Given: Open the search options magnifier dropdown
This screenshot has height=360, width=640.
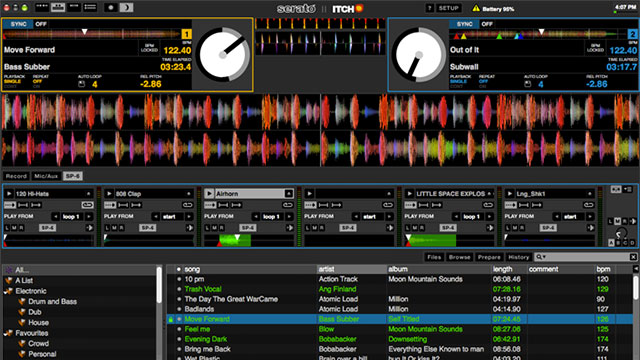Looking at the screenshot, I should click(x=541, y=257).
